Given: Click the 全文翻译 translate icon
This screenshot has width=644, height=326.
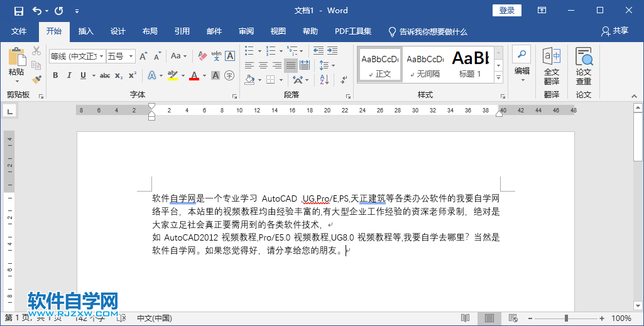Looking at the screenshot, I should [551, 67].
